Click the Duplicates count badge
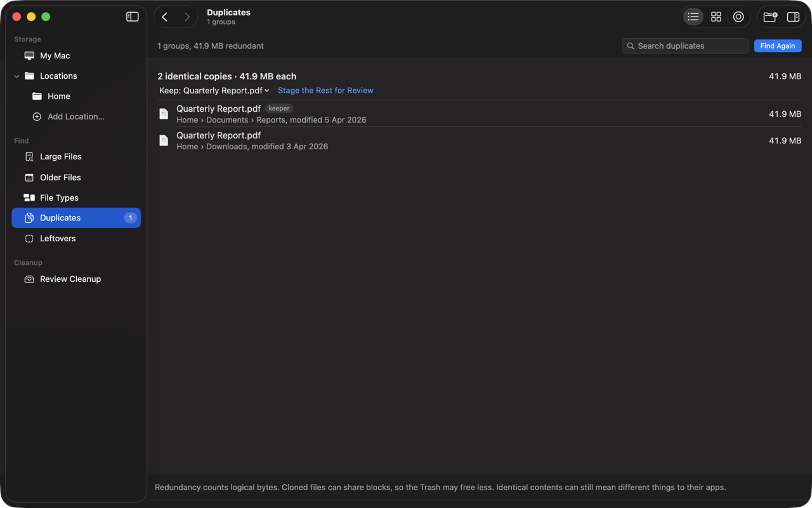The height and width of the screenshot is (508, 812). pos(130,218)
